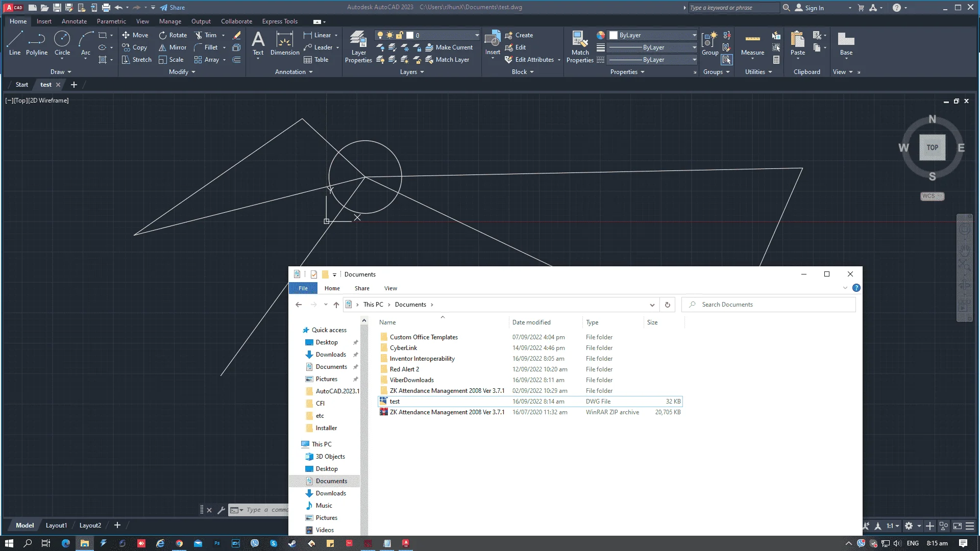Select the Line drawing tool
980x551 pixels.
pyautogui.click(x=15, y=43)
